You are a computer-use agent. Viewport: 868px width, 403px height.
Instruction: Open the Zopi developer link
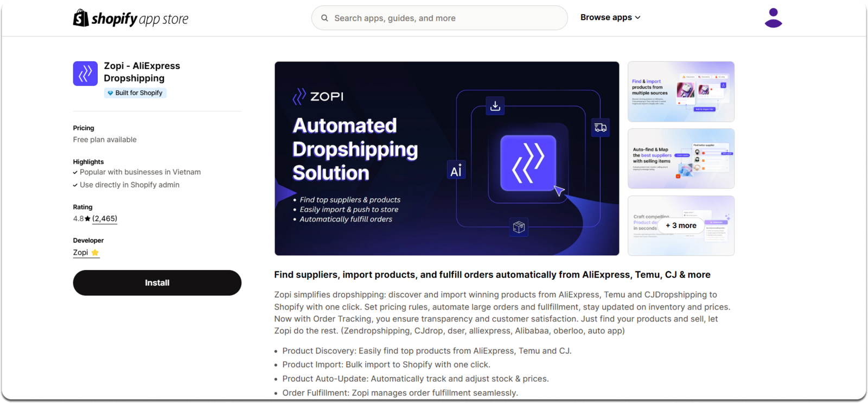pyautogui.click(x=86, y=253)
